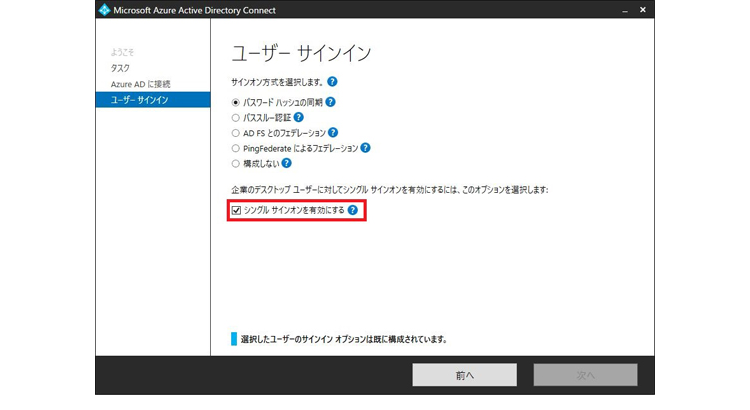Close the Azure AD Connect window
This screenshot has width=750, height=410.
[643, 10]
